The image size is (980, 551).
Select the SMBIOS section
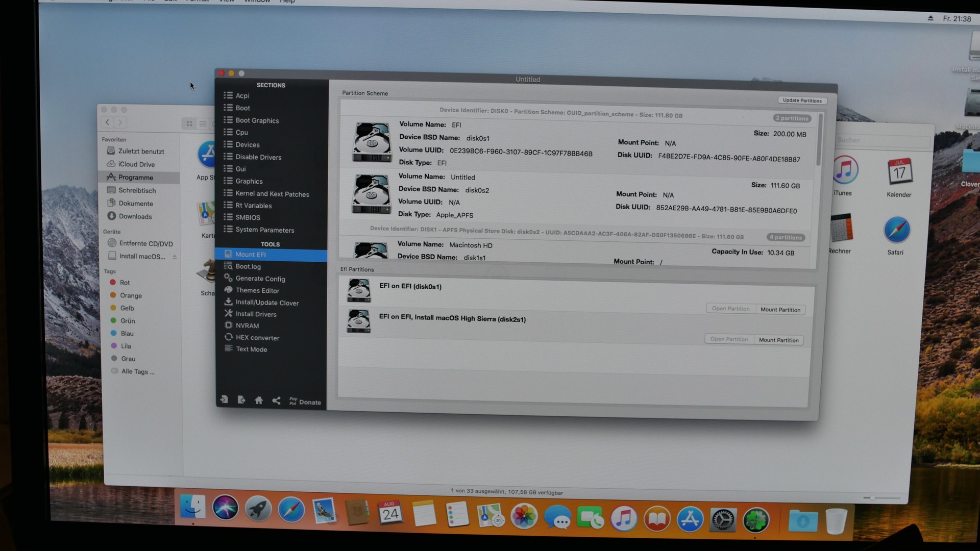pos(248,218)
